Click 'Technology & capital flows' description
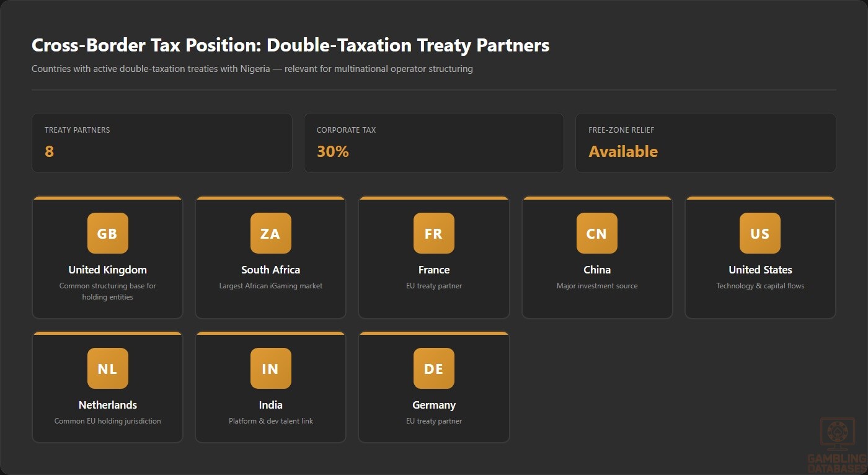The width and height of the screenshot is (868, 475). (759, 286)
